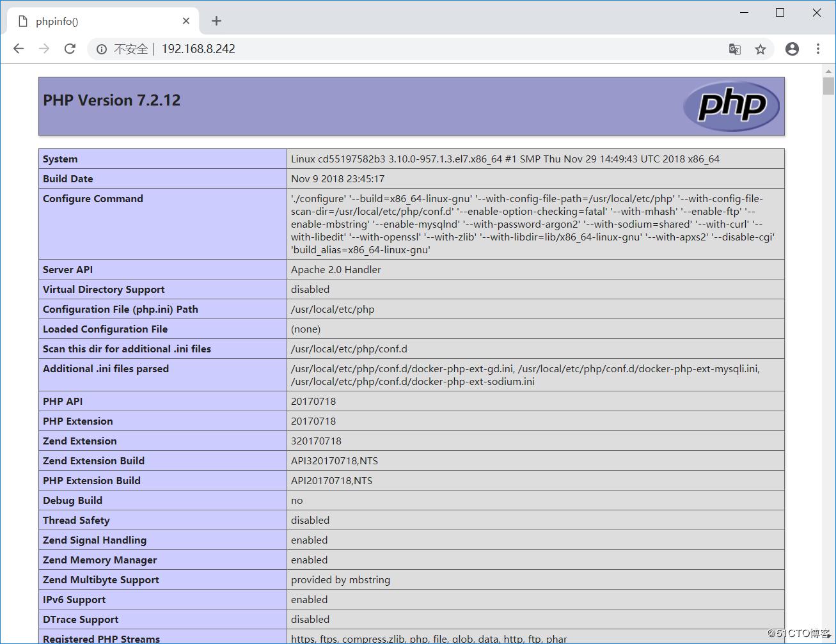Bookmark this page with the star
836x644 pixels.
(x=761, y=49)
